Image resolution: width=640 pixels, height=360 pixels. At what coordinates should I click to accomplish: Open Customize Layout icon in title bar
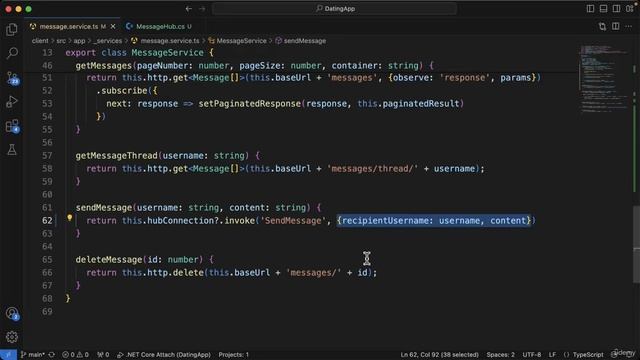pos(630,9)
